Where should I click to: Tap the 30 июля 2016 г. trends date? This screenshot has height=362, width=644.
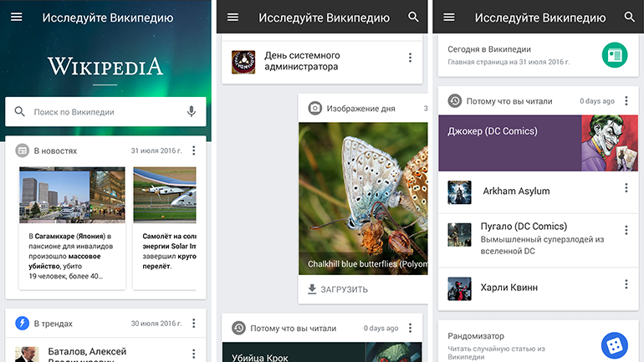point(156,324)
